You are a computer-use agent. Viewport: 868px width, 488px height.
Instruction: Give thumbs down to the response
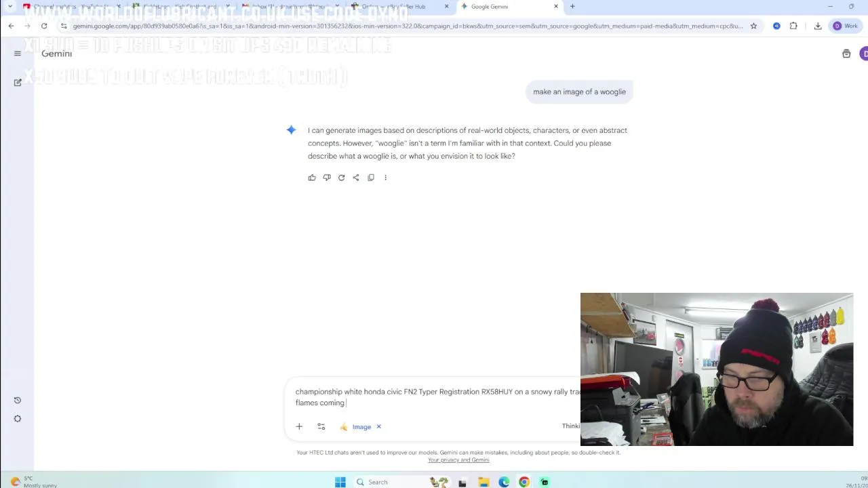pos(327,178)
